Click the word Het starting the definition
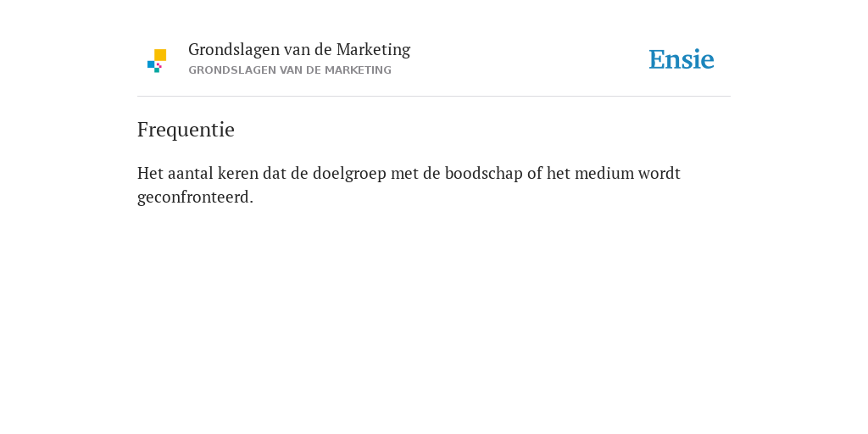 (151, 173)
